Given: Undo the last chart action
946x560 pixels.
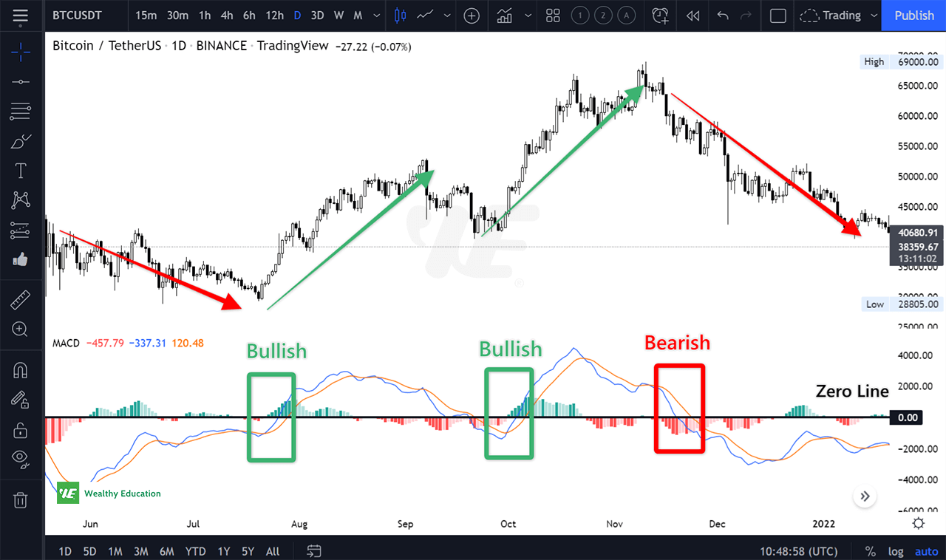Looking at the screenshot, I should pos(723,16).
